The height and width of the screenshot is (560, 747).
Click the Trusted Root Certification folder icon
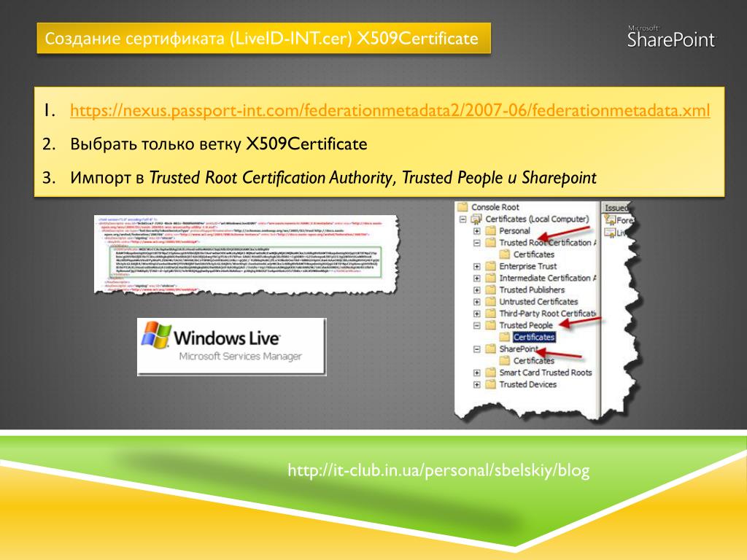(490, 243)
